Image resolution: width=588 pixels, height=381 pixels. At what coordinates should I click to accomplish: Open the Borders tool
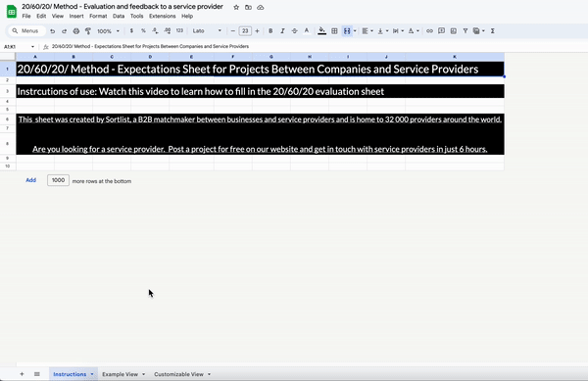[x=334, y=31]
